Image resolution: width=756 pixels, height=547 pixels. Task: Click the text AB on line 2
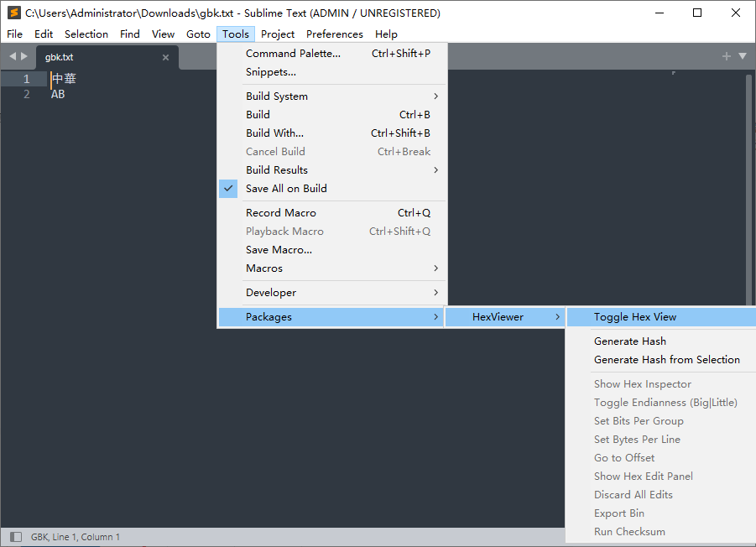[x=58, y=95]
